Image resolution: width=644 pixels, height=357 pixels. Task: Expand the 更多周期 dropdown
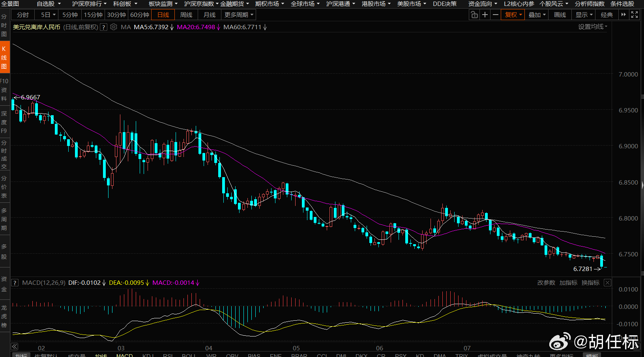[x=239, y=15]
